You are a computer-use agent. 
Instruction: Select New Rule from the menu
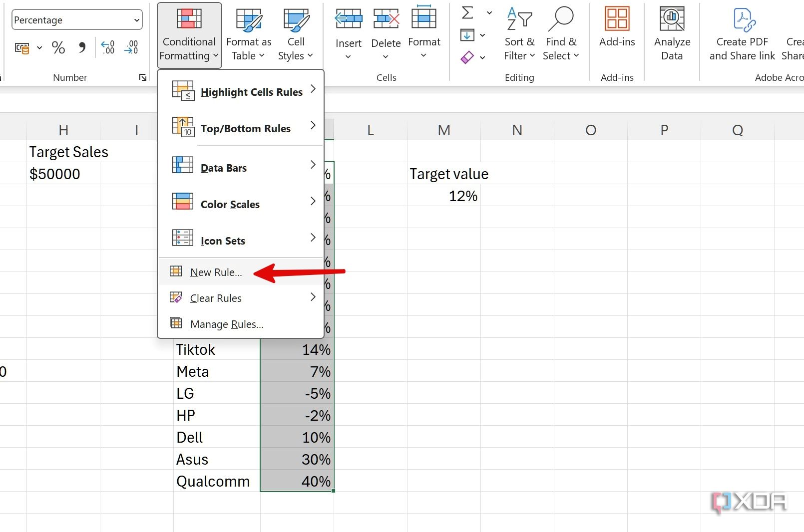pyautogui.click(x=216, y=272)
